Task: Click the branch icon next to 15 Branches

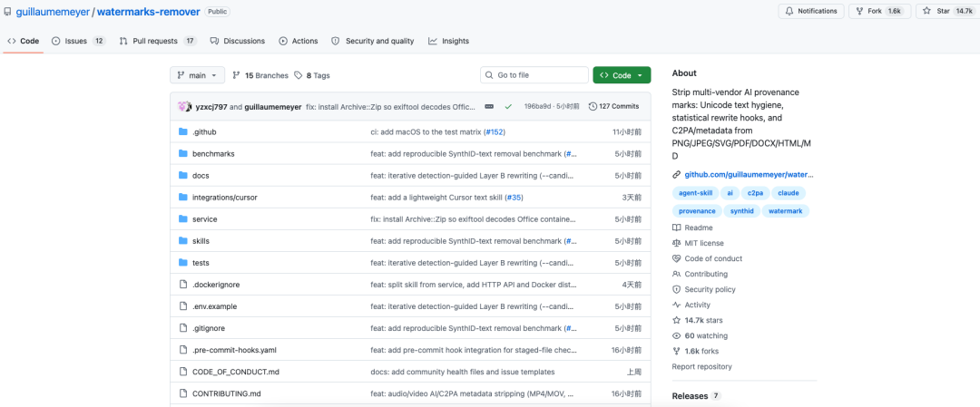Action: click(236, 75)
